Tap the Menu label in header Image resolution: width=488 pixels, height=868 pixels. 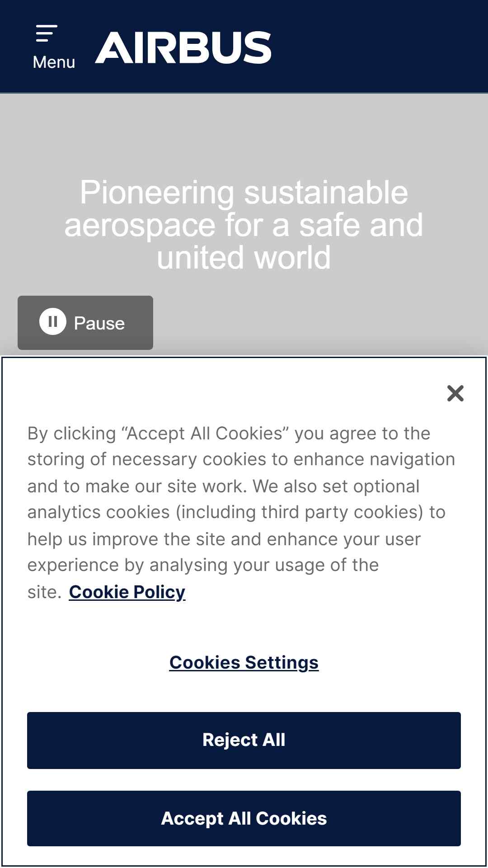tap(54, 62)
